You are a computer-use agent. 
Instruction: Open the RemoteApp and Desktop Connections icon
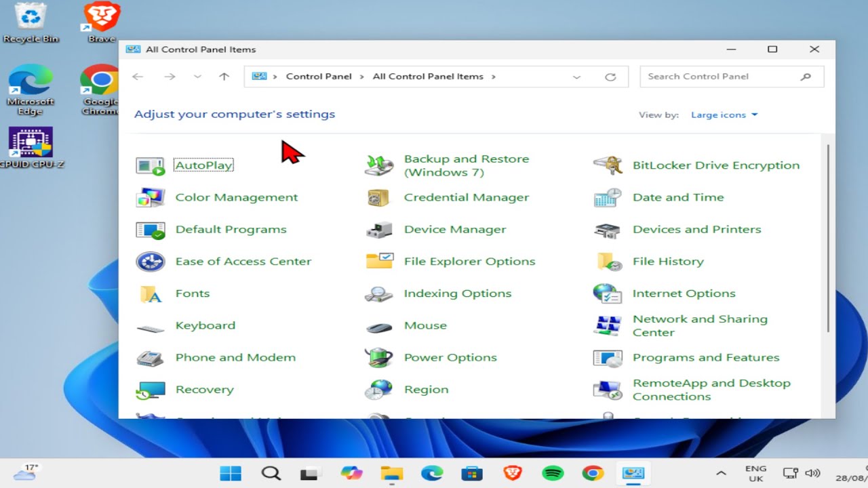(607, 390)
